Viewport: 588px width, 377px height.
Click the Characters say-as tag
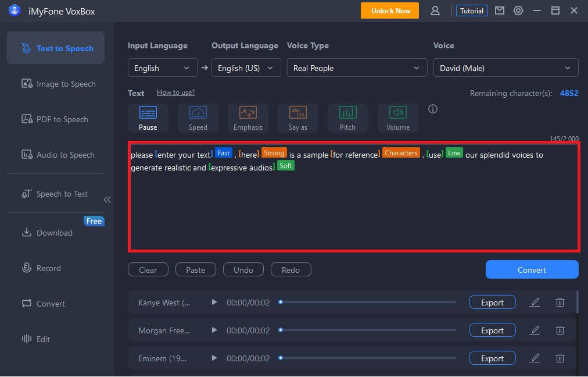(x=401, y=153)
